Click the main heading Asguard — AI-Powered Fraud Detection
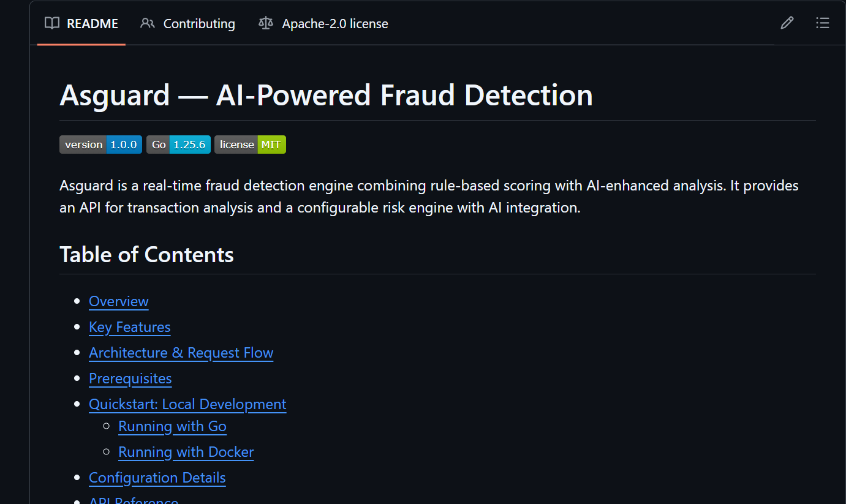The width and height of the screenshot is (846, 504). 326,95
